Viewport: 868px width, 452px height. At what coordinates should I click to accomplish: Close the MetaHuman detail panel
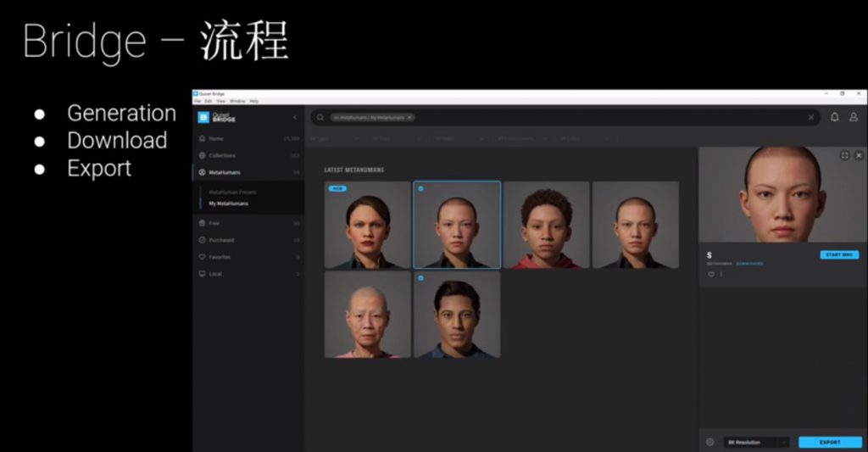click(x=859, y=156)
